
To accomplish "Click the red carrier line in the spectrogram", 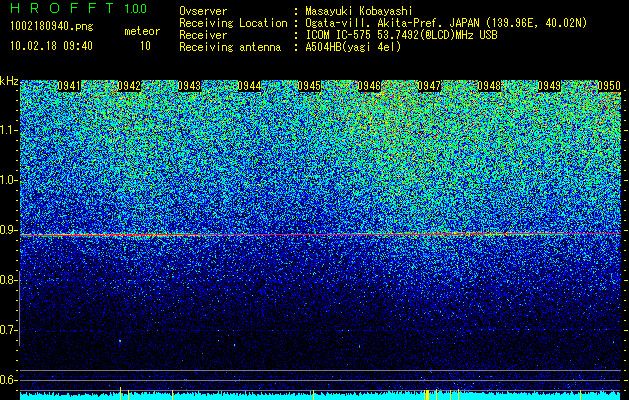I will (320, 234).
